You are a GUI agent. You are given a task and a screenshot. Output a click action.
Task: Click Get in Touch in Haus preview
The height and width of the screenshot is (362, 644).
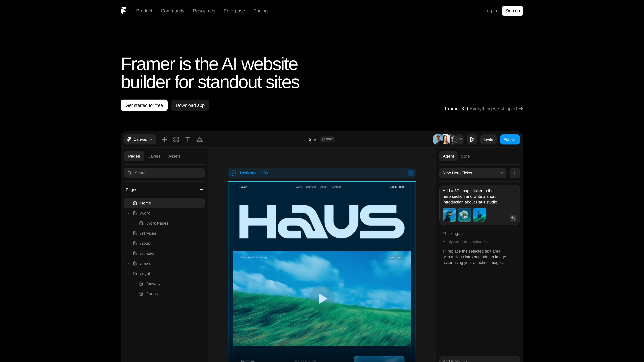(x=397, y=187)
